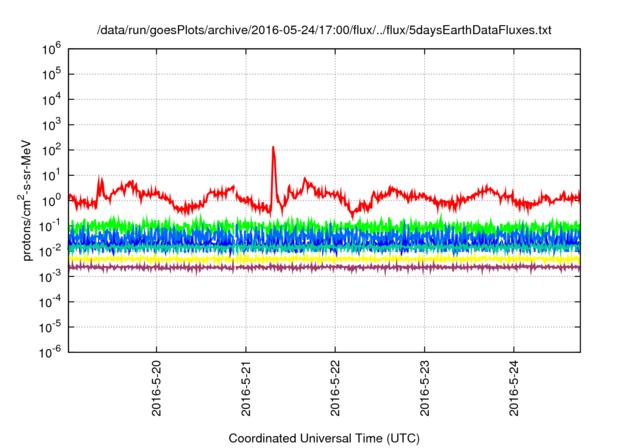Click the 10^1 y-axis tick label
Image resolution: width=640 pixels, height=448 pixels.
click(51, 175)
